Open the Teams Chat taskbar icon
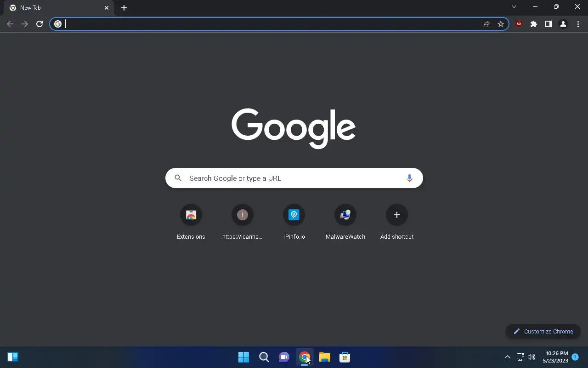588x368 pixels. point(284,357)
